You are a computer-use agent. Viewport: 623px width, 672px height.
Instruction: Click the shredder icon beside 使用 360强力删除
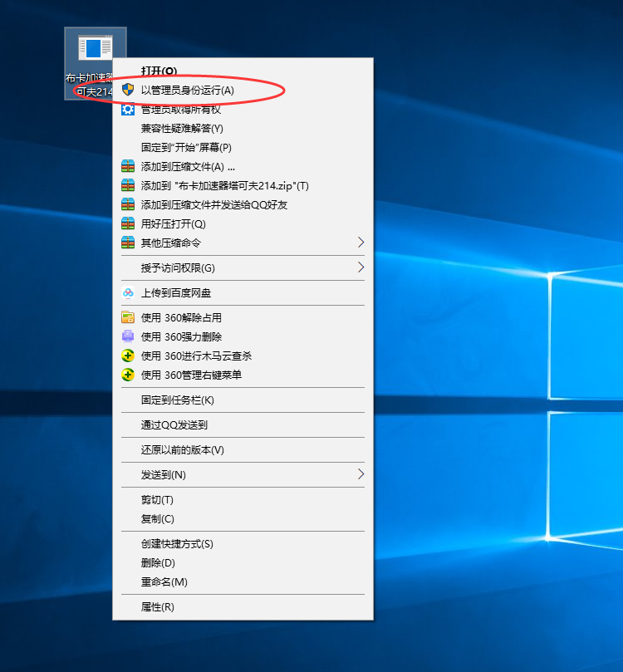(128, 336)
